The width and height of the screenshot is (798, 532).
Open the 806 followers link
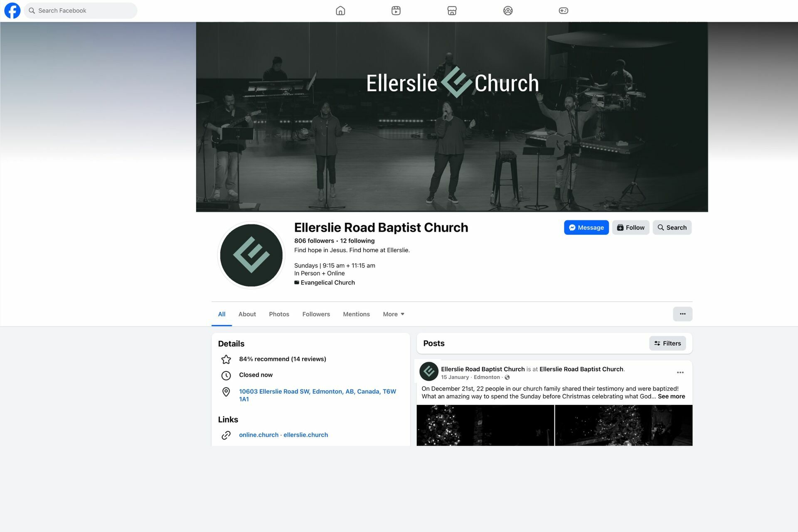[x=314, y=241]
